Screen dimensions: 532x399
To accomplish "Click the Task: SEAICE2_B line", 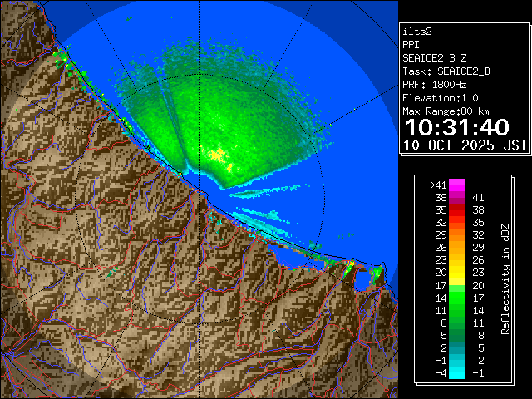I will point(446,71).
